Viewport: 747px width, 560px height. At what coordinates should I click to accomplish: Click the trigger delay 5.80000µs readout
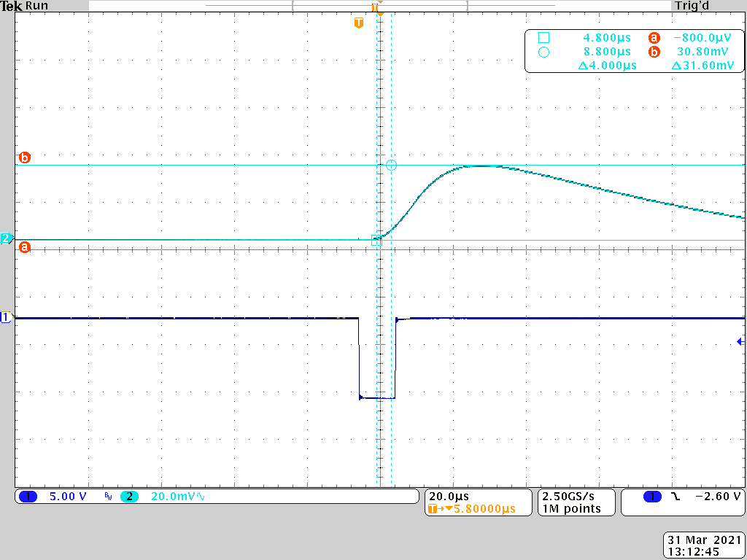(x=479, y=508)
